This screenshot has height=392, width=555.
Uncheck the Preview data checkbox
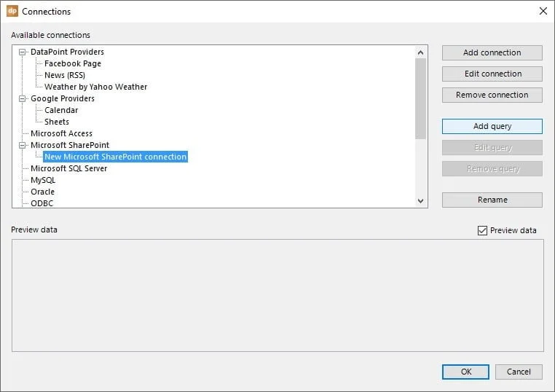[x=482, y=230]
